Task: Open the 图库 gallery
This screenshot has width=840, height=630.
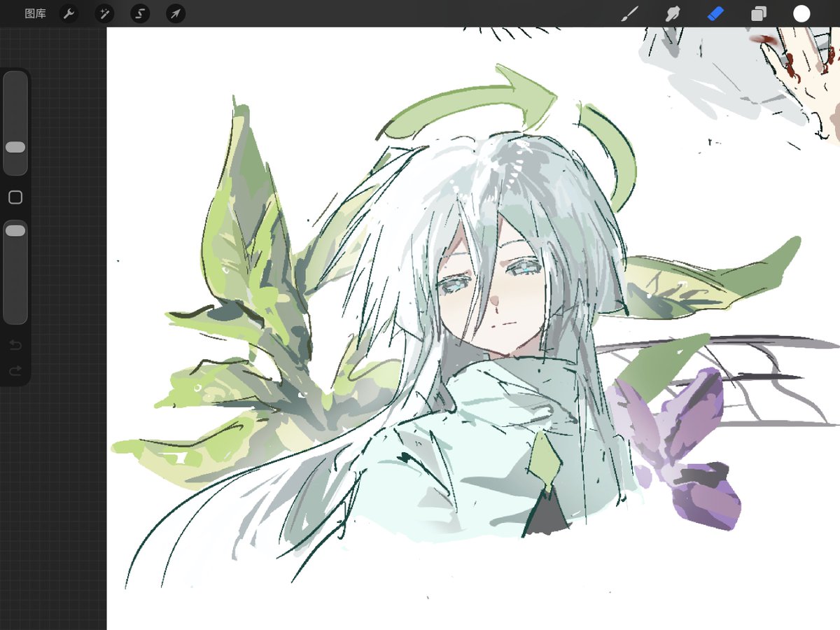Action: [35, 13]
